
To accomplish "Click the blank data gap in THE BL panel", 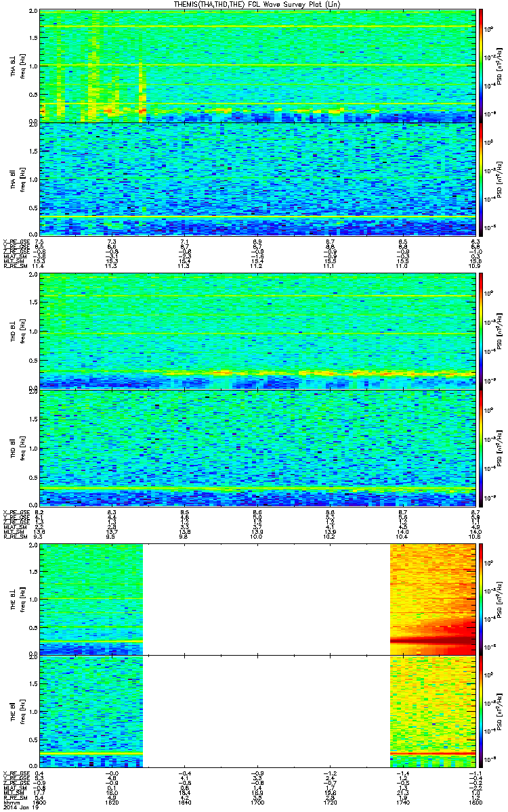I will point(267,599).
